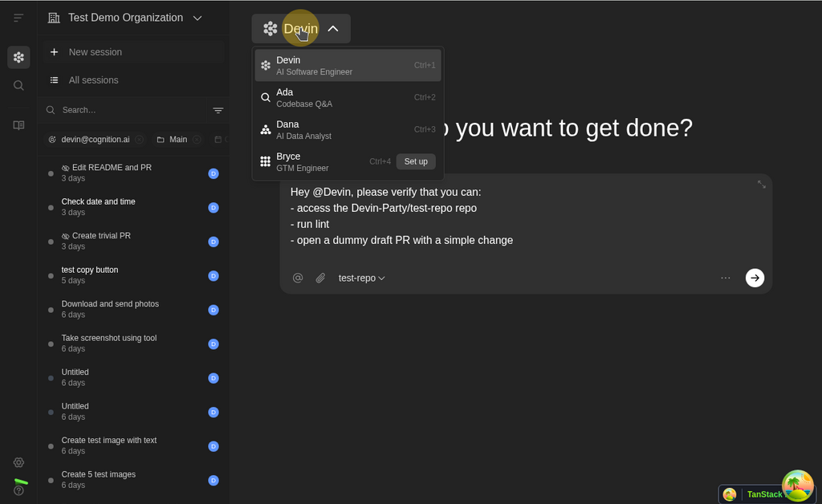Screen dimensions: 822x504
Task: Click the Test Demo Organization name
Action: (126, 18)
